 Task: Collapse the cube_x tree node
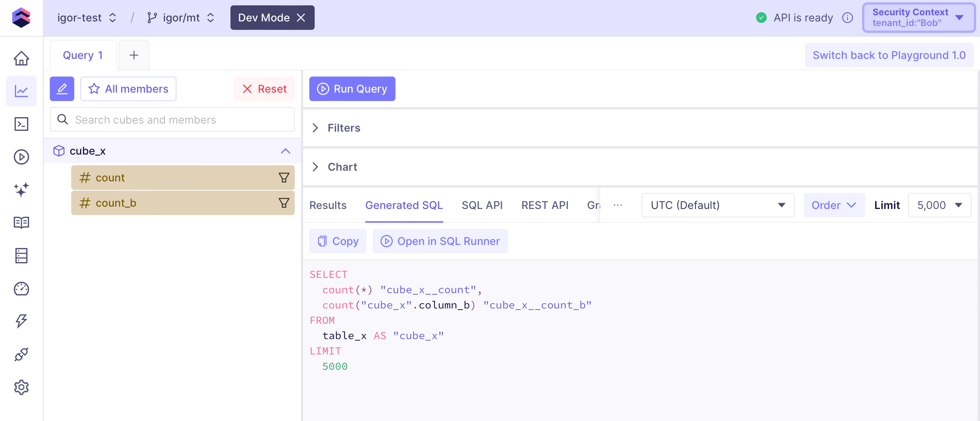point(285,151)
